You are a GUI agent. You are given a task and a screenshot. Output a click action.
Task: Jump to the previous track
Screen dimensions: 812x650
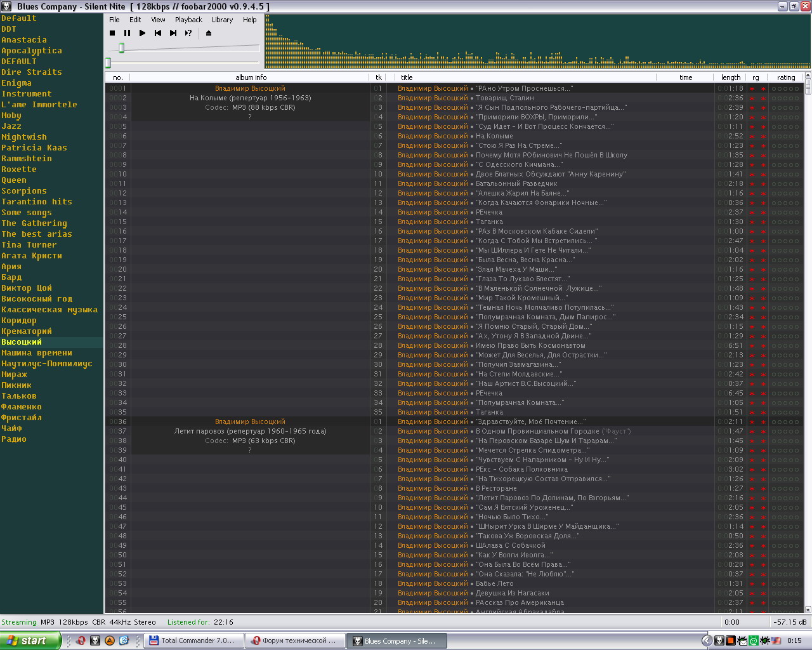click(158, 33)
